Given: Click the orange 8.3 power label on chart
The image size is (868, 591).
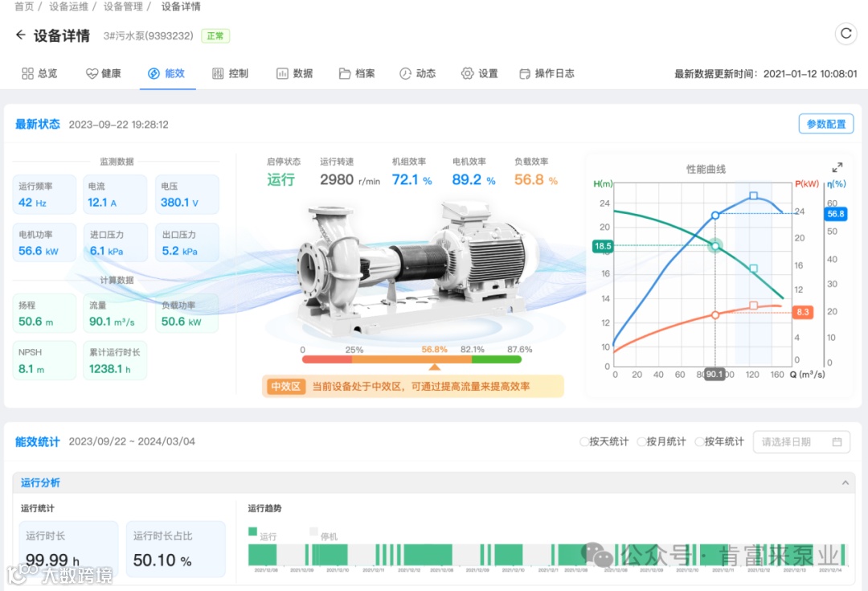Looking at the screenshot, I should 803,312.
